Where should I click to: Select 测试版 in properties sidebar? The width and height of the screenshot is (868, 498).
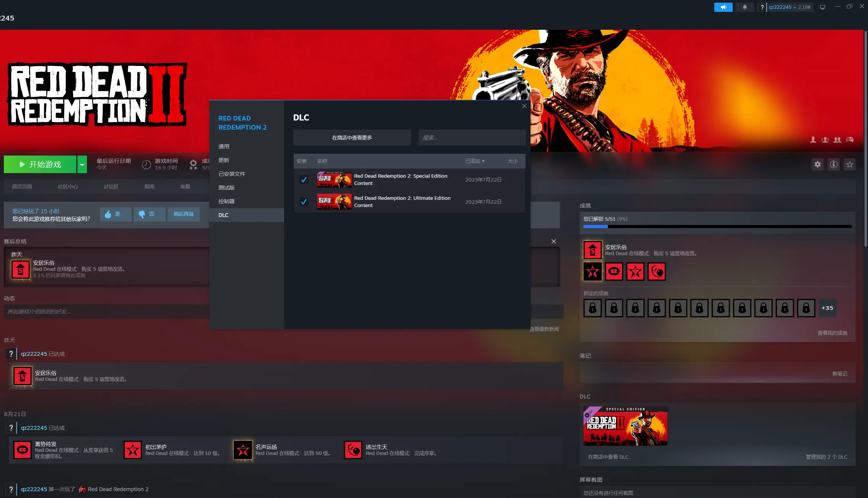pos(247,188)
